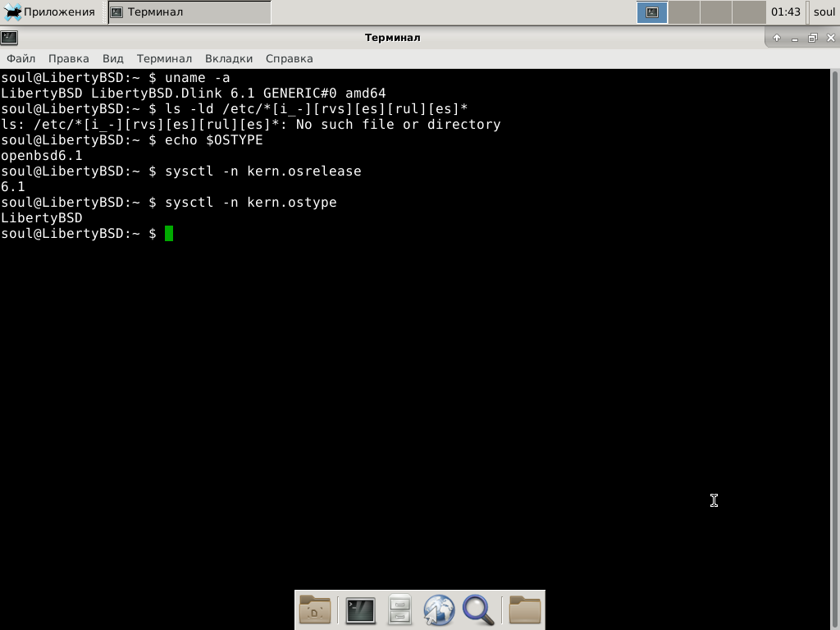Click the 'LibertyBSD.Dlink 6.1 GENERIC#0 amd64' output
This screenshot has width=840, height=630.
pyautogui.click(x=239, y=94)
